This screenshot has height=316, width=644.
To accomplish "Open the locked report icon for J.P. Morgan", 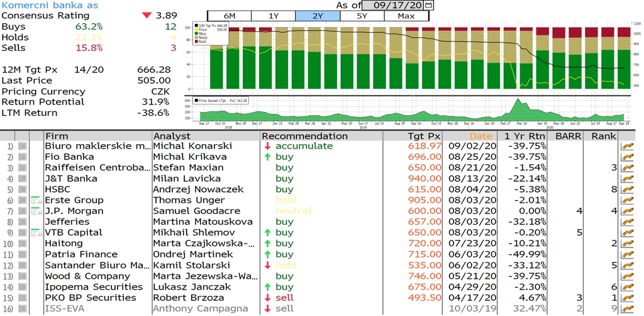I will 36,211.
